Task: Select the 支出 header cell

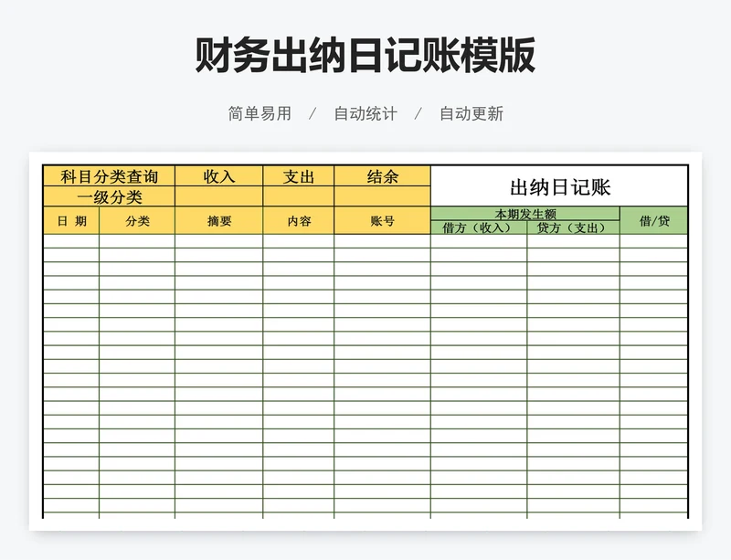Action: point(299,176)
